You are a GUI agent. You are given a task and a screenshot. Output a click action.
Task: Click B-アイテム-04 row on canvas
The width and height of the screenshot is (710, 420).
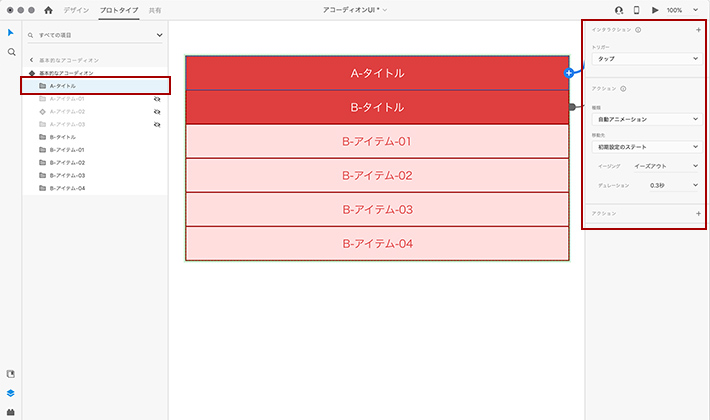(377, 243)
